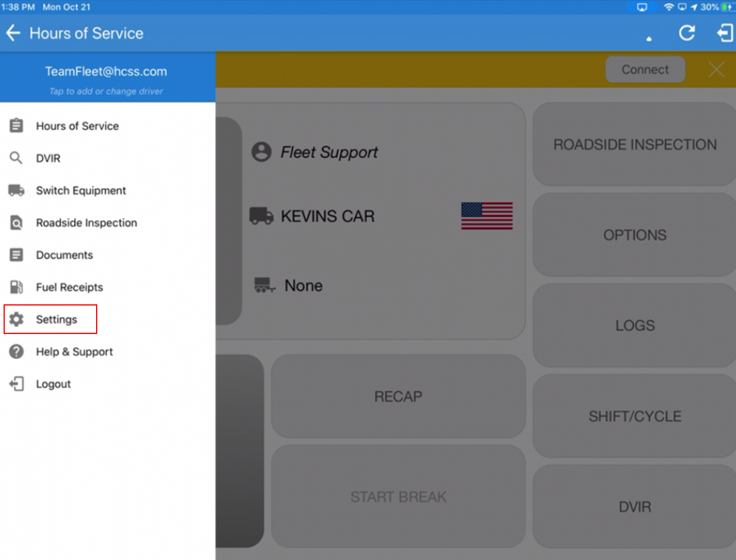Image resolution: width=736 pixels, height=560 pixels.
Task: Select Documents in the side menu
Action: tap(64, 255)
